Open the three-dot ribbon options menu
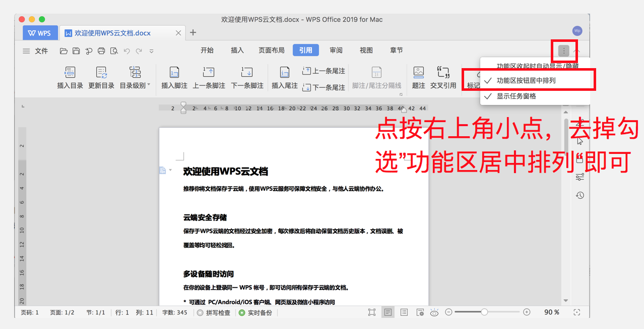 pyautogui.click(x=564, y=51)
